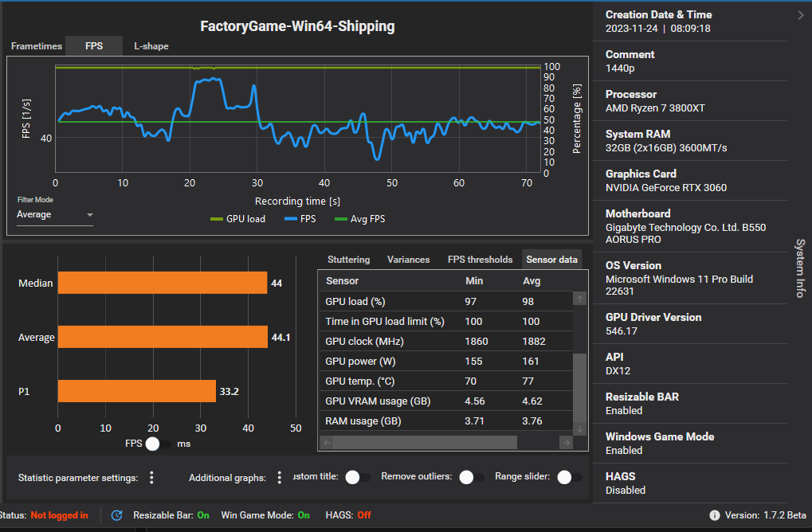Select the Sensor data tab
This screenshot has width=812, height=532.
(551, 260)
